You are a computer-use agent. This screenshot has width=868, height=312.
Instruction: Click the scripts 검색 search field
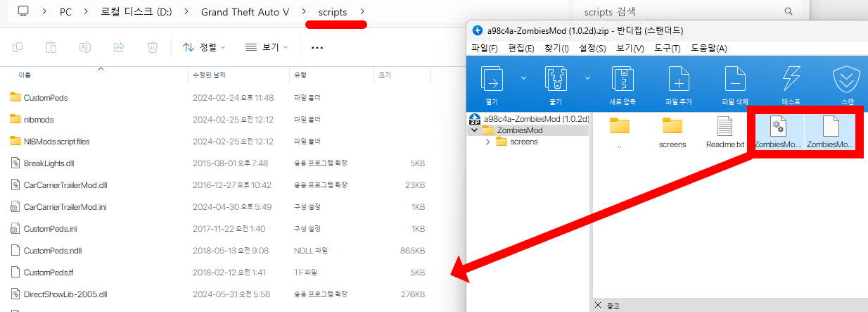682,12
